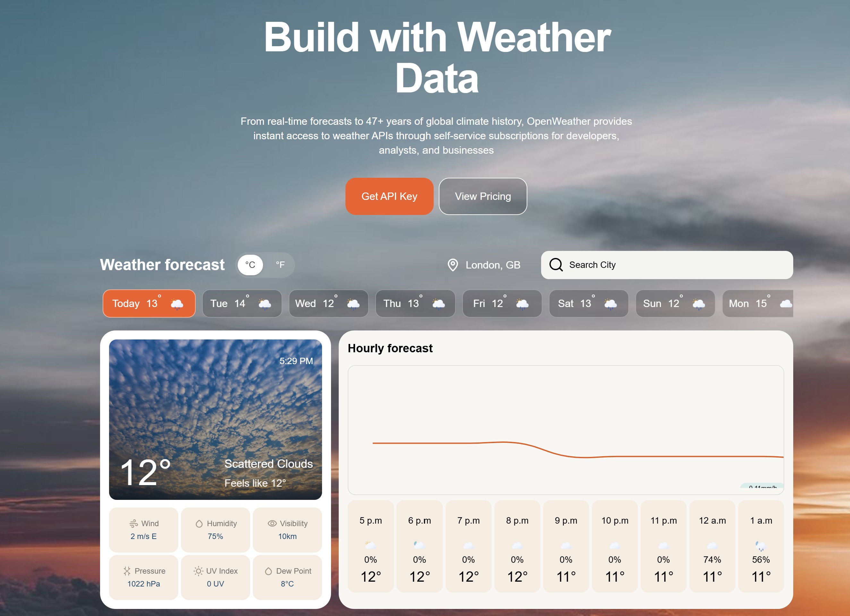Open the Sun 12° forecast tab
This screenshot has height=616, width=850.
(675, 303)
